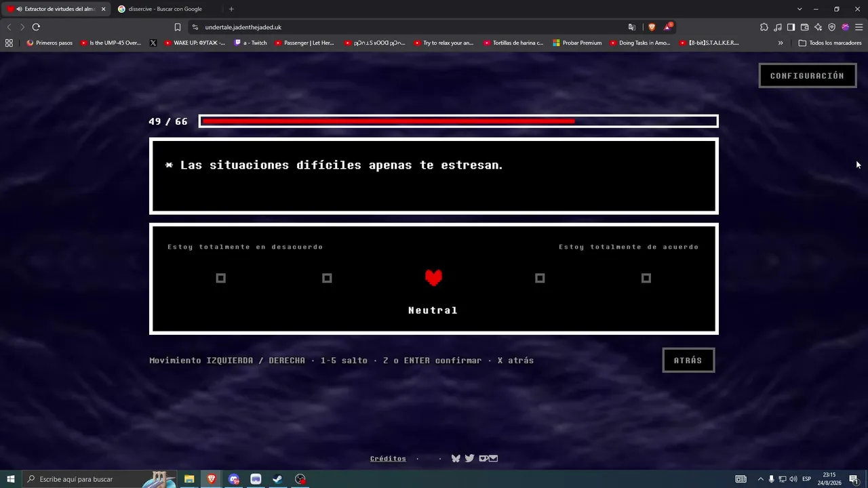
Task: Choose the fourth agree option box
Action: pos(540,278)
